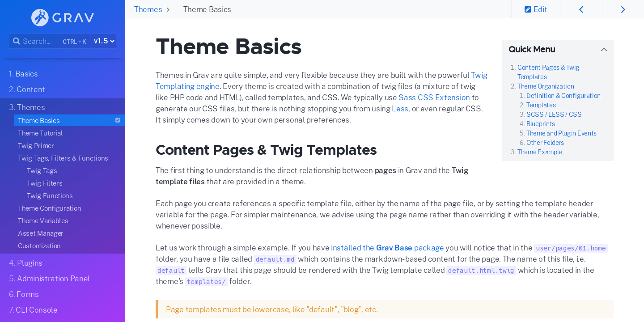Open Twig Primer from the navigation
The image size is (644, 322).
click(36, 145)
